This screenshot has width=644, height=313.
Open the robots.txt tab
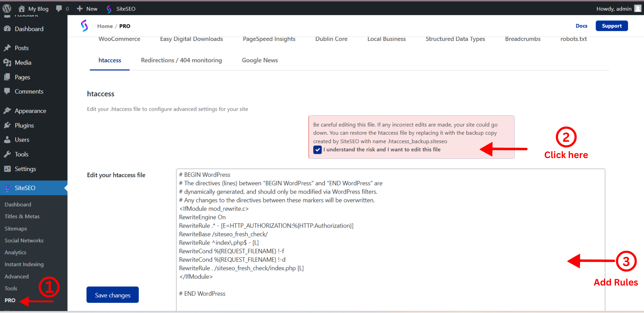pyautogui.click(x=573, y=39)
